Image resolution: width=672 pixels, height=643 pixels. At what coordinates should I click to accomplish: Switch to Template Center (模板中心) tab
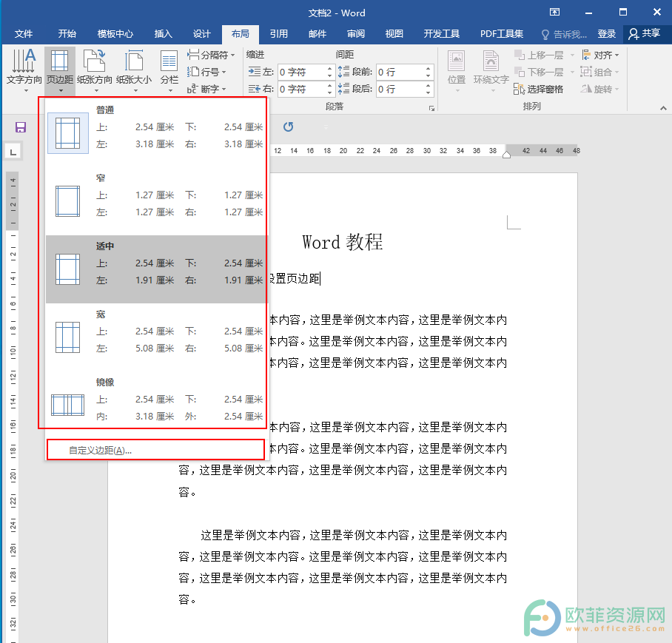[x=115, y=34]
